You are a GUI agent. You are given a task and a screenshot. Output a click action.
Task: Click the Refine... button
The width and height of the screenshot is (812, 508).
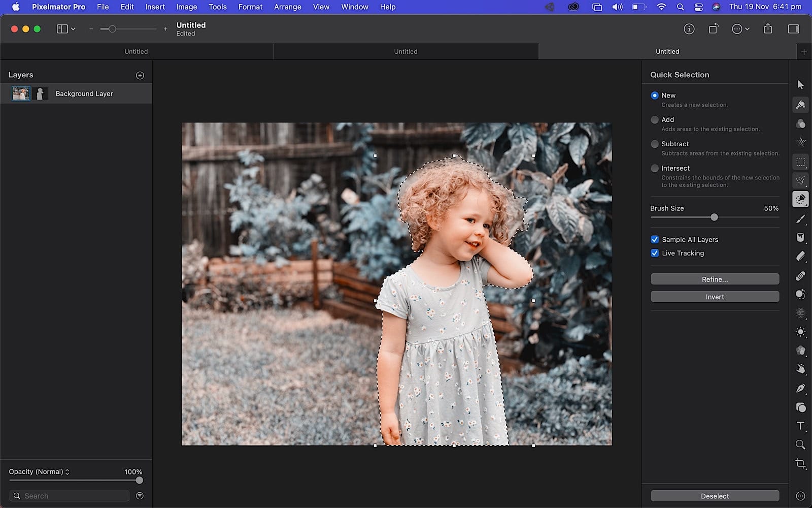(x=715, y=279)
